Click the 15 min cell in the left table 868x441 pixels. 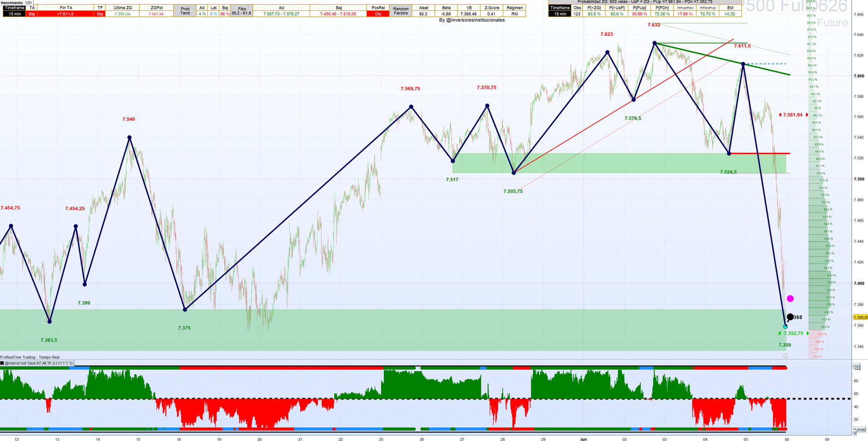(x=14, y=14)
